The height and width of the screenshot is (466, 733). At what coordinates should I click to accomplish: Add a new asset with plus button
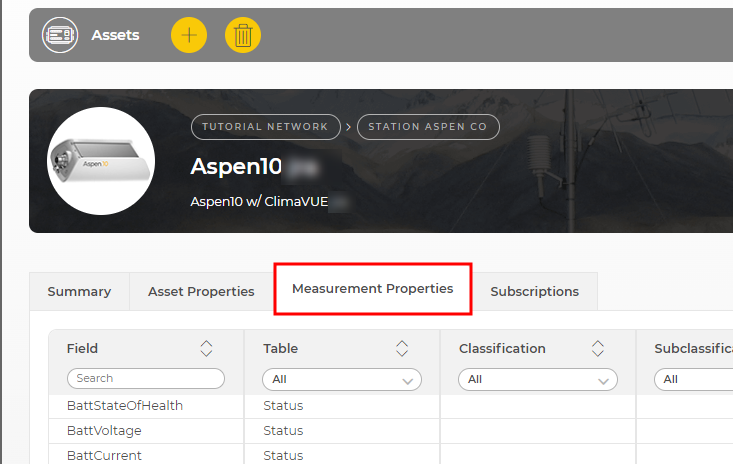click(189, 35)
